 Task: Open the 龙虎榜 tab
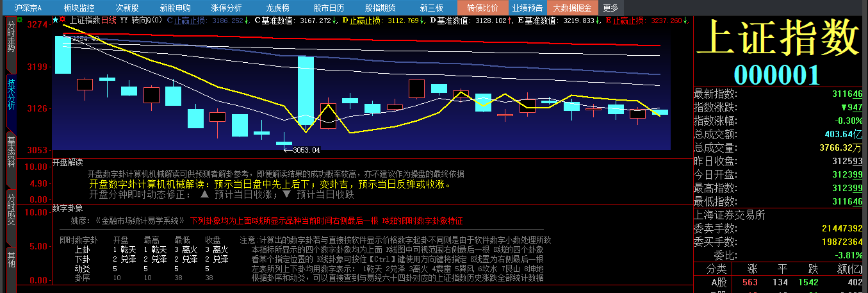pyautogui.click(x=277, y=8)
